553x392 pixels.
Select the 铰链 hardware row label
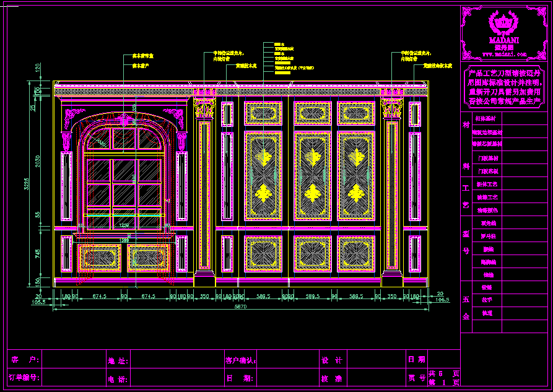[x=487, y=287]
